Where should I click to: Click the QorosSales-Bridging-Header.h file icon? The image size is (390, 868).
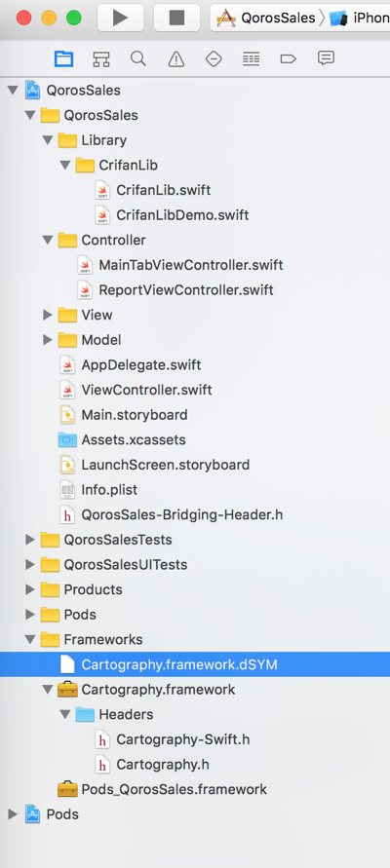tap(67, 514)
